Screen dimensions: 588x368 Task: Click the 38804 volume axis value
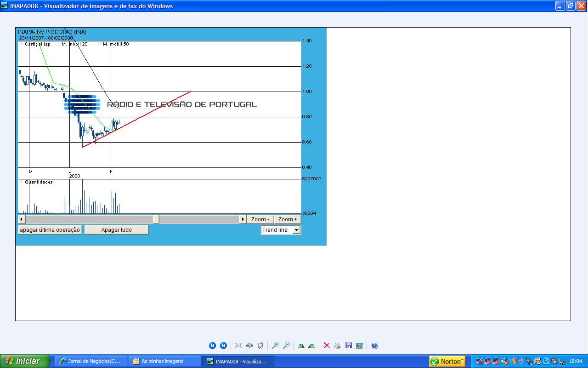tap(309, 213)
